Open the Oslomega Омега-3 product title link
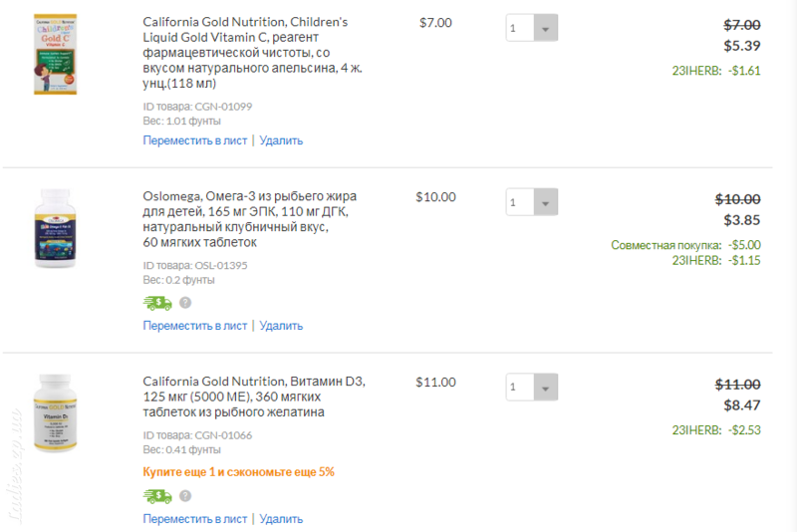The height and width of the screenshot is (532, 797). point(250,219)
